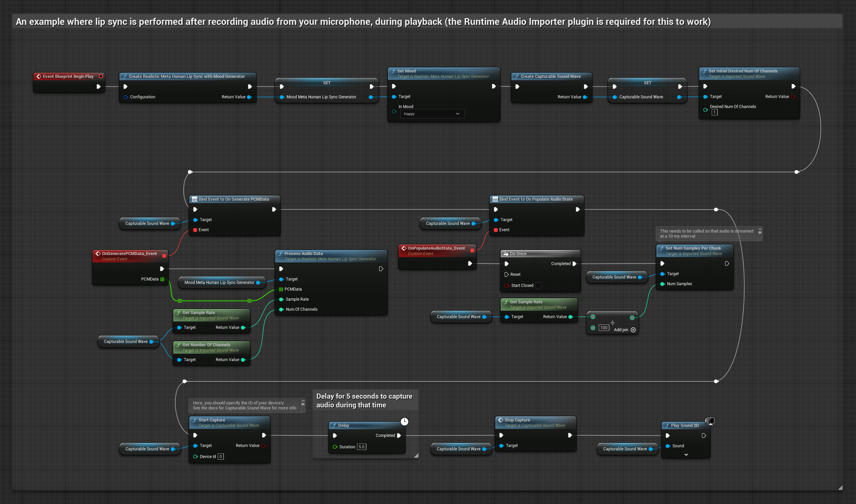Viewport: 856px width, 504px height.
Task: Click the Do Once node arrow icon
Action: (506, 254)
